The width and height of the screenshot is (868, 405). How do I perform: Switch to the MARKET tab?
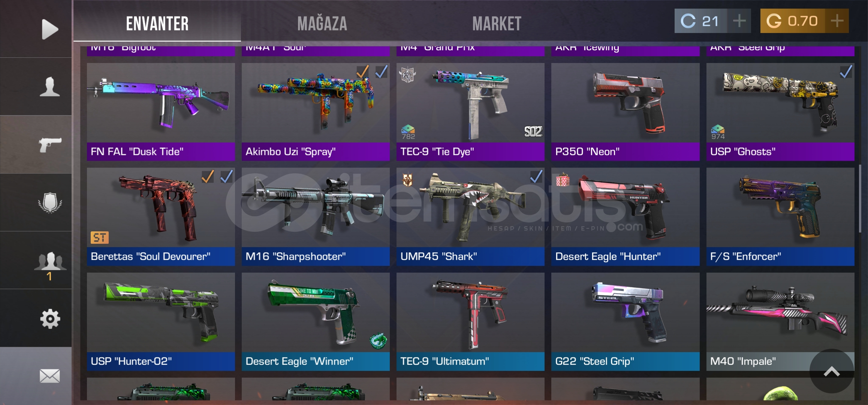click(497, 24)
